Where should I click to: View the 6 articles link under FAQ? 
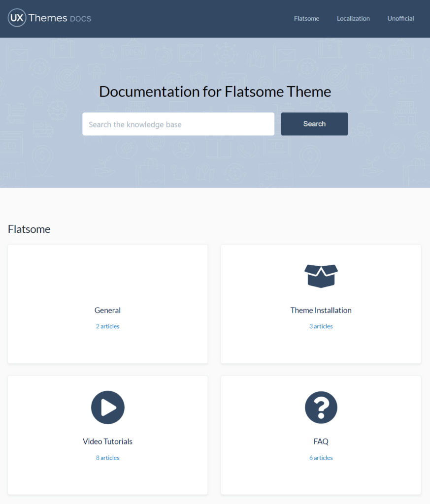(321, 458)
